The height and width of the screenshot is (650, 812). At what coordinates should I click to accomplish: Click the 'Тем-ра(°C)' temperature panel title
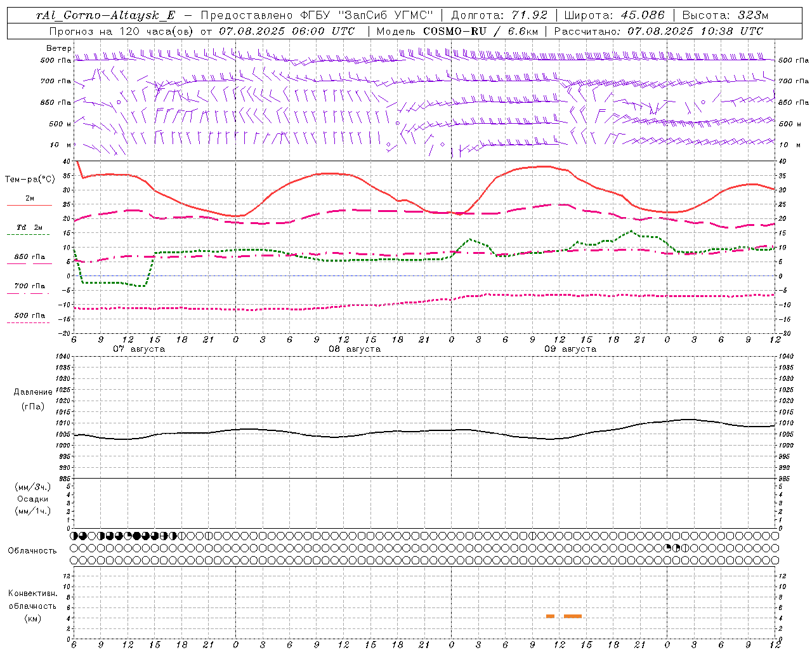(30, 180)
